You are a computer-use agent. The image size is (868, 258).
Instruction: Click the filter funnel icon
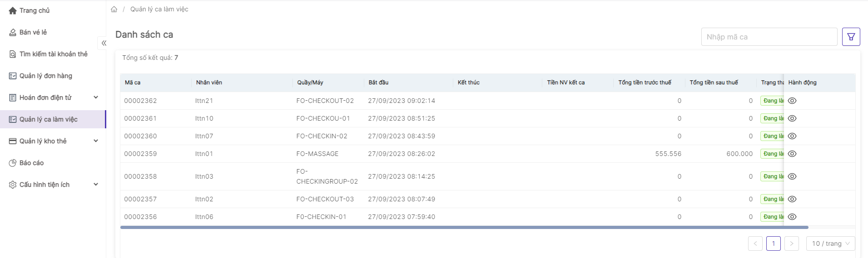pyautogui.click(x=851, y=37)
